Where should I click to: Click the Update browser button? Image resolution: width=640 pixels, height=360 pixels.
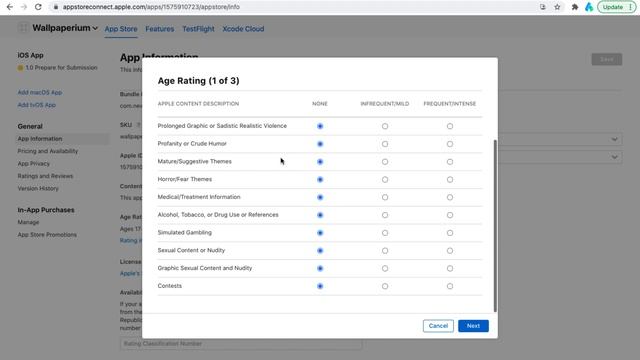point(616,7)
